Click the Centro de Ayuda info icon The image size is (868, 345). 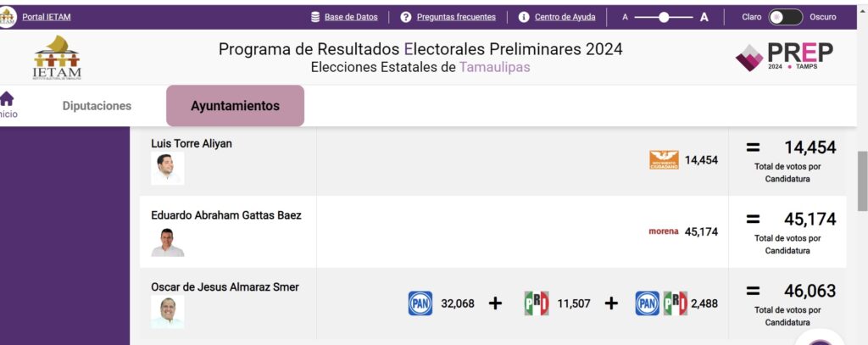tap(524, 17)
